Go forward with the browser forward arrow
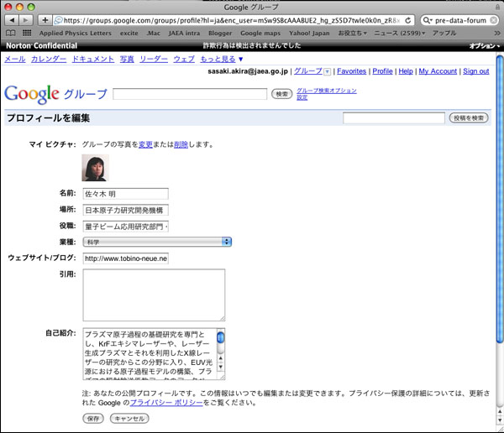504x433 pixels. coord(26,20)
